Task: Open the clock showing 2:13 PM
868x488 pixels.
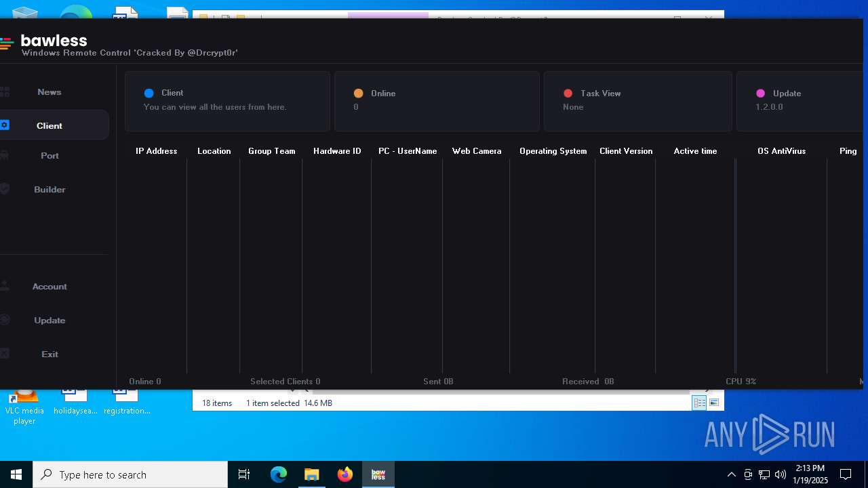Action: [810, 474]
